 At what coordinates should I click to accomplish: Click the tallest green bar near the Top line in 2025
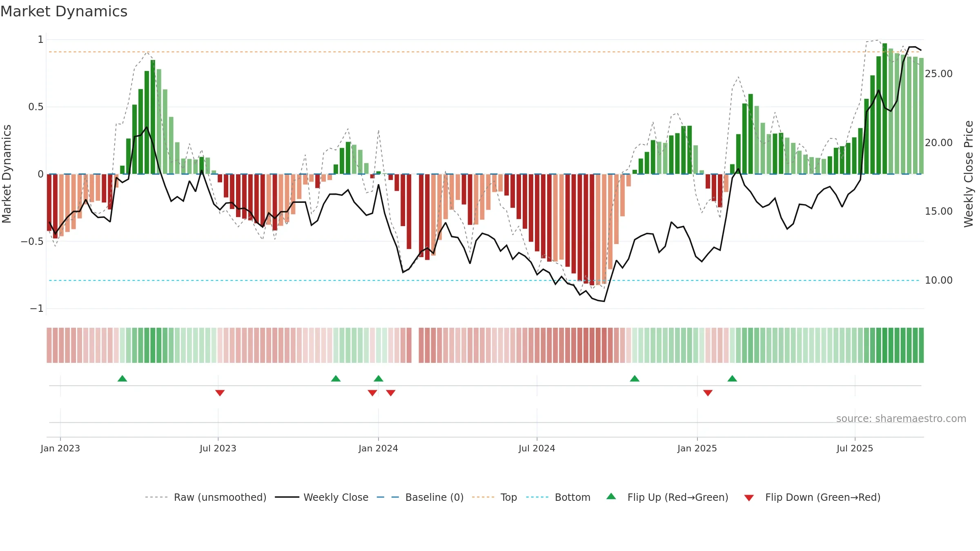[x=884, y=109]
